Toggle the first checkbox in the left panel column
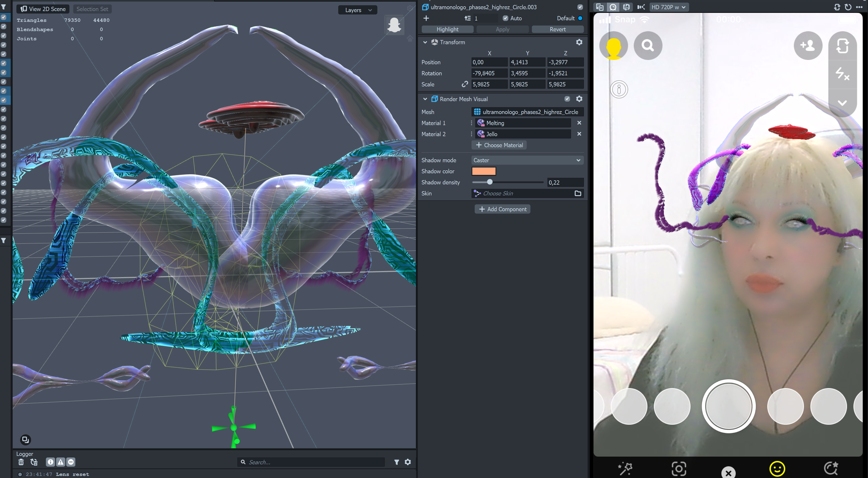868x478 pixels. [3, 17]
